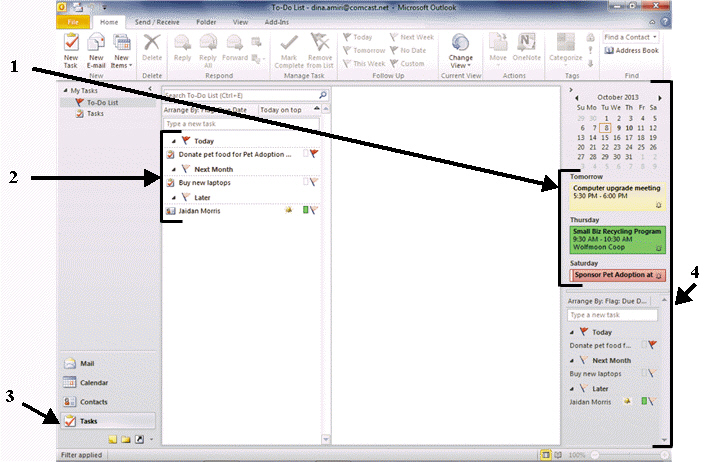This screenshot has width=704, height=462.
Task: Open the Categorize dropdown
Action: [565, 49]
